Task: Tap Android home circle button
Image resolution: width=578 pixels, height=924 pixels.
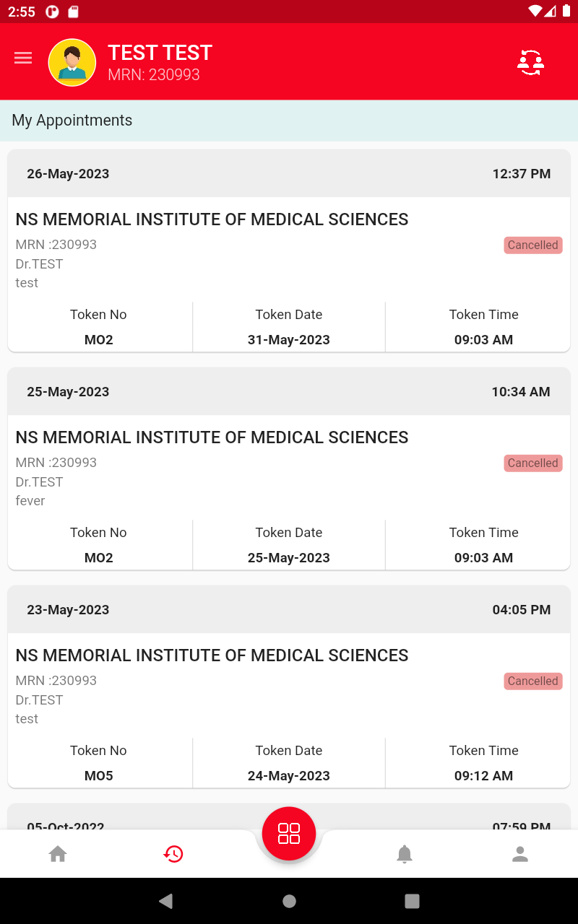Action: click(289, 900)
